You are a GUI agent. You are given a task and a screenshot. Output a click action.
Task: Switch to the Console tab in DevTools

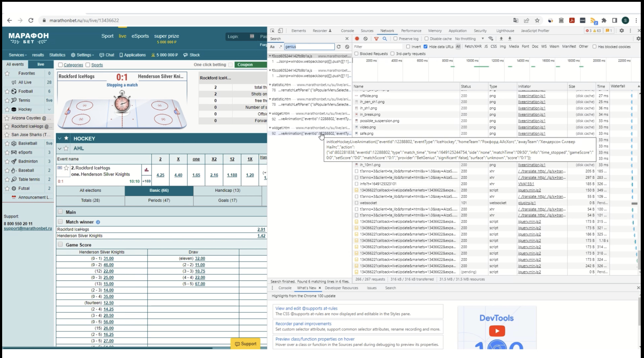coord(347,31)
